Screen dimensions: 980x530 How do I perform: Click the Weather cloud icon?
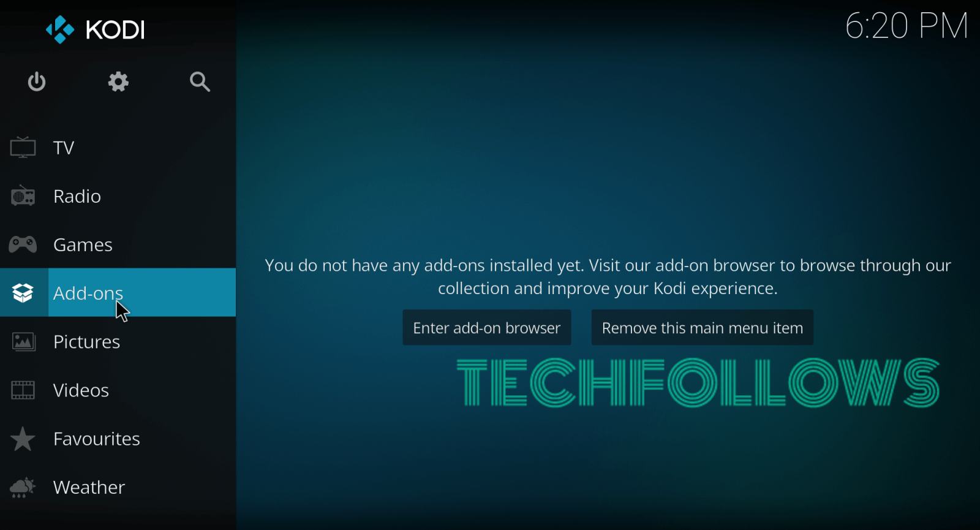[x=23, y=487]
